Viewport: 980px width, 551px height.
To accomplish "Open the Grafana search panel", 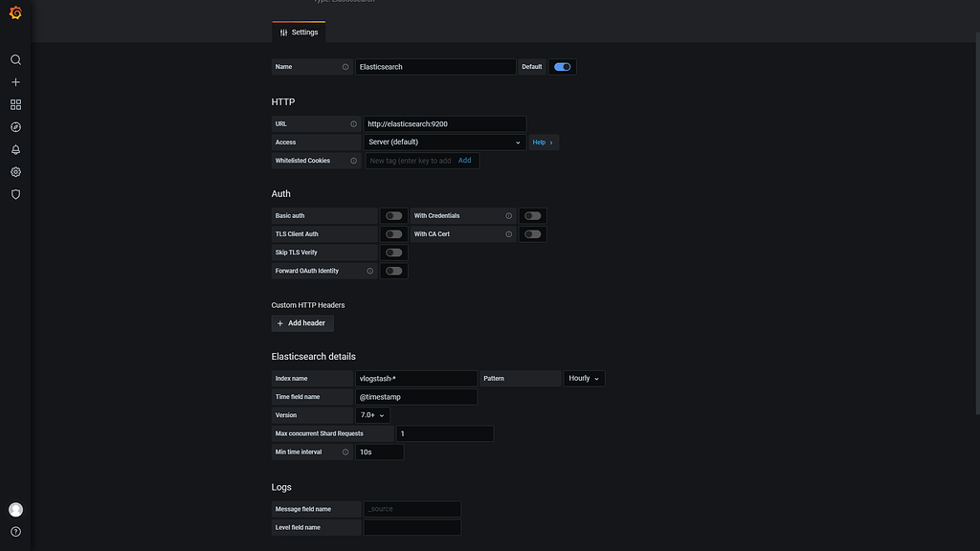I will [15, 59].
